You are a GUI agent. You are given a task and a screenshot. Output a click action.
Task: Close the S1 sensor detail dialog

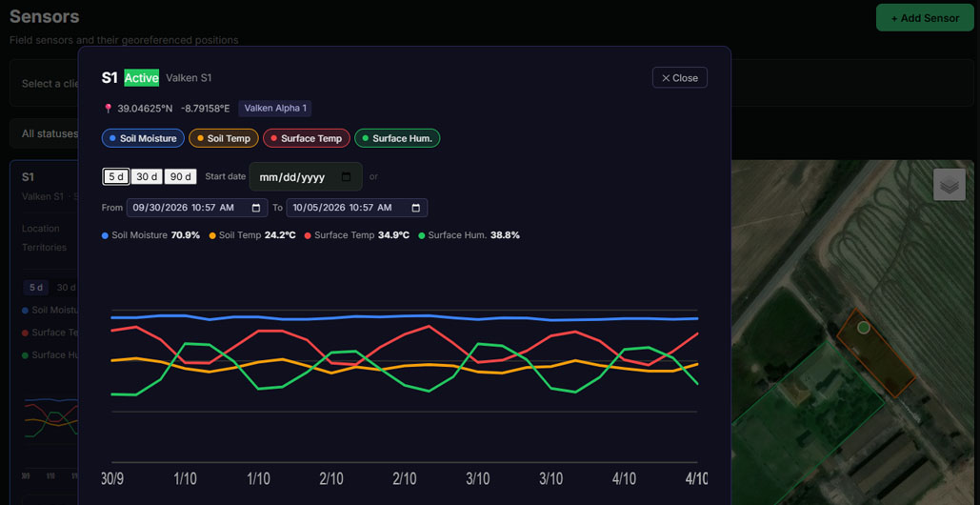pos(679,77)
